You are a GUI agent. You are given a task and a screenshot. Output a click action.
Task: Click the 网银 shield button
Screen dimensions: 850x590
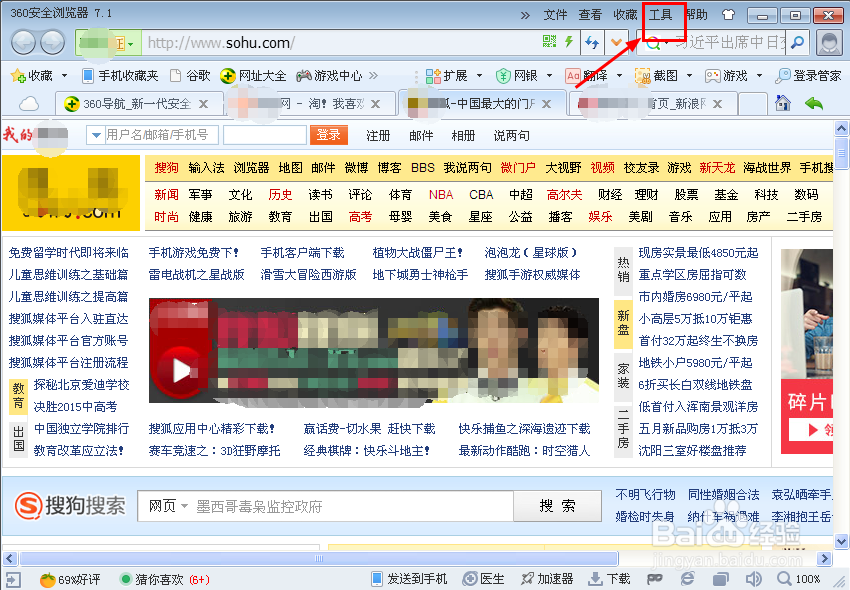click(517, 75)
